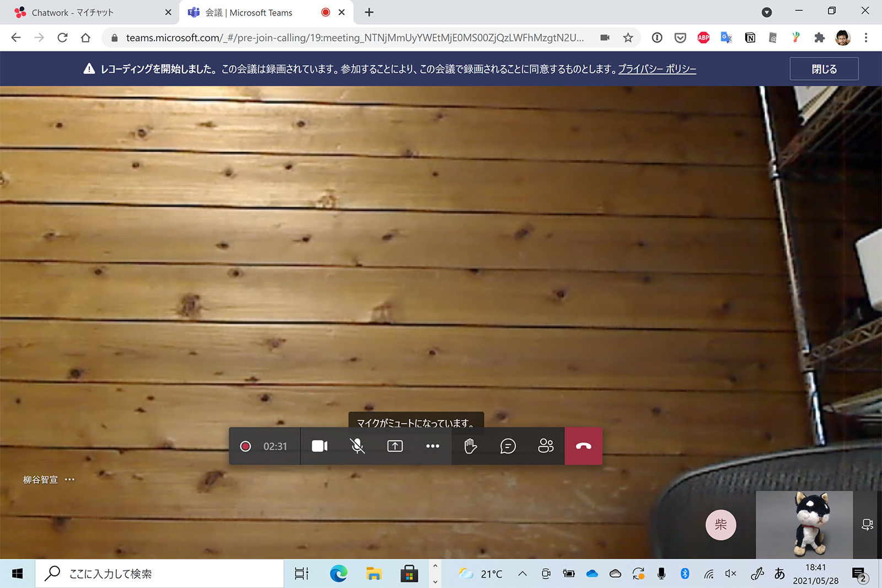
Task: Click the lock icon for site information
Action: pos(115,38)
